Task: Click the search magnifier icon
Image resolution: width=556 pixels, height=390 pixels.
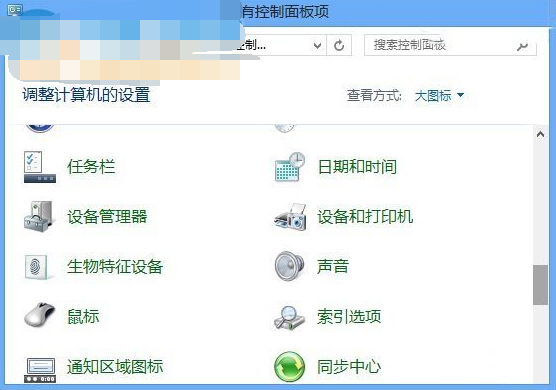Action: click(x=523, y=46)
